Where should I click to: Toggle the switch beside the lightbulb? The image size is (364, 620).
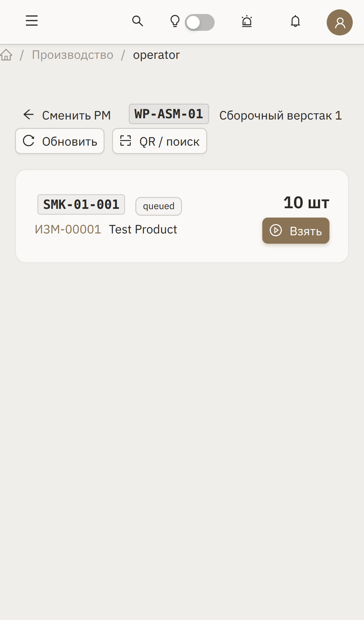point(200,22)
